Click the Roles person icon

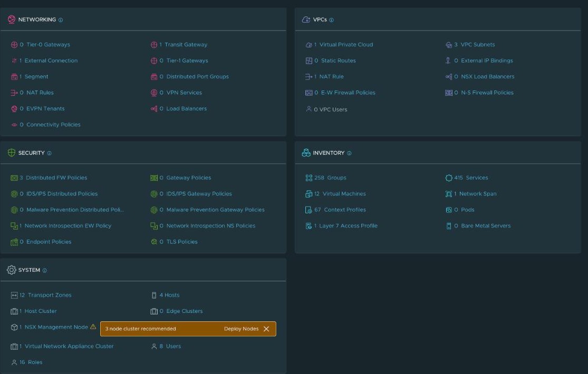click(14, 362)
